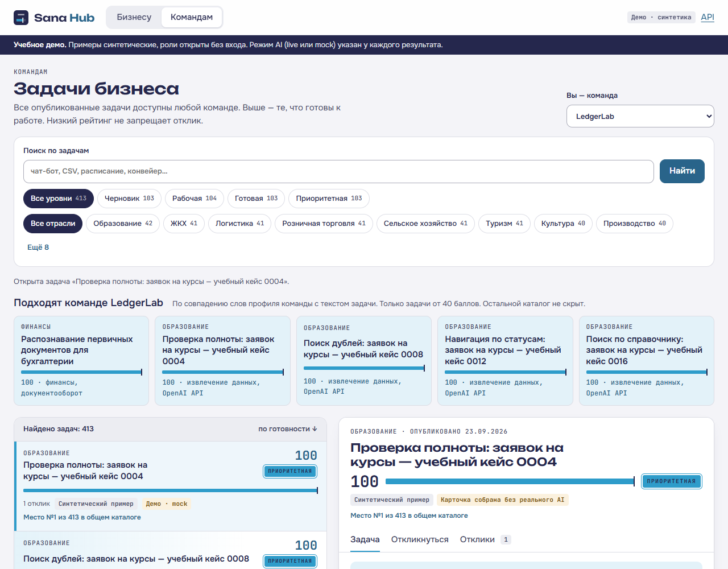
Task: Filter by Производство industry chip
Action: tap(635, 224)
